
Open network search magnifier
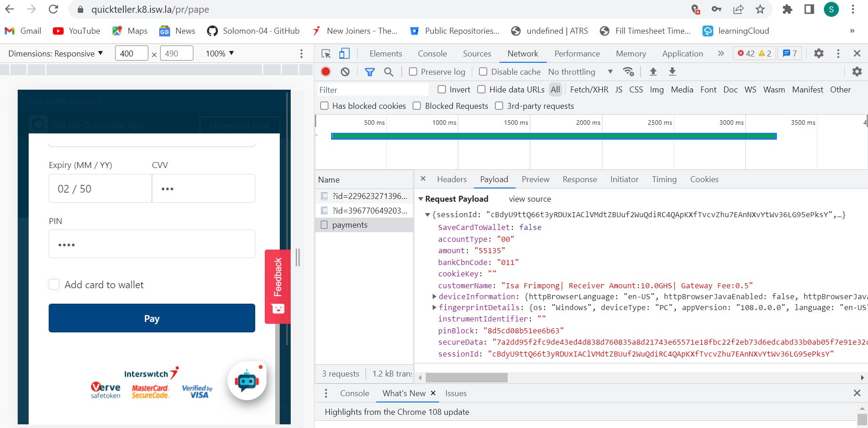click(389, 72)
